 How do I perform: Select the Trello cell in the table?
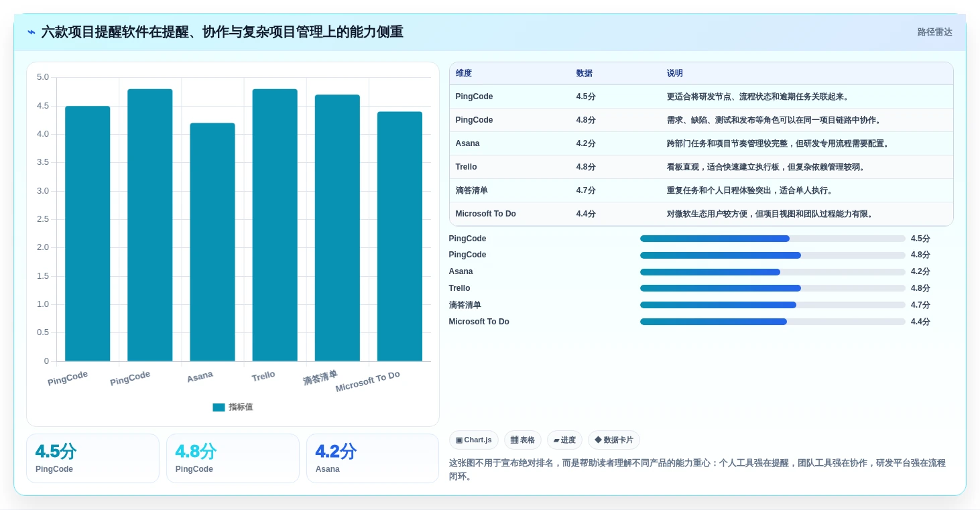click(467, 167)
